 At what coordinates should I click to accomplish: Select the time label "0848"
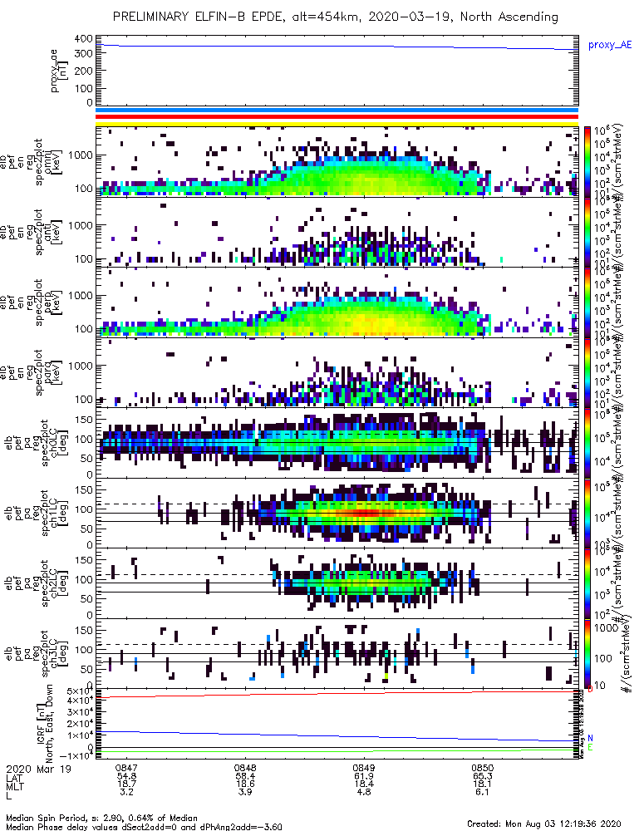tap(245, 768)
